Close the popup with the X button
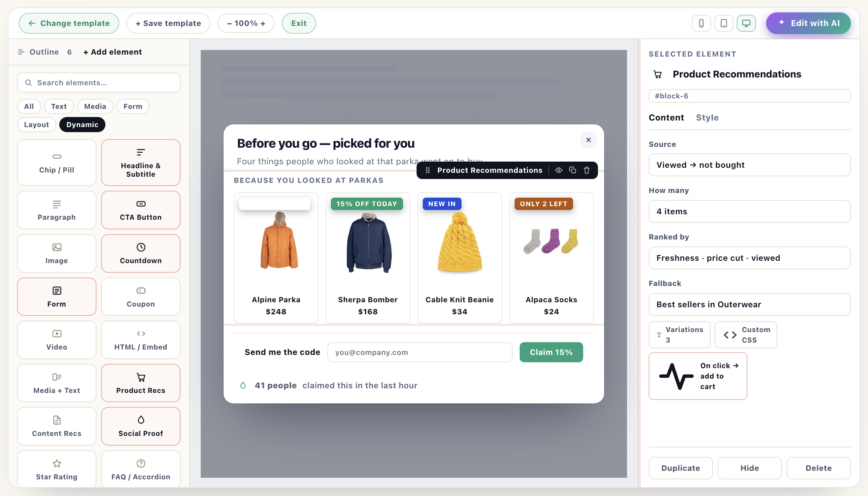The height and width of the screenshot is (496, 868). (x=588, y=140)
